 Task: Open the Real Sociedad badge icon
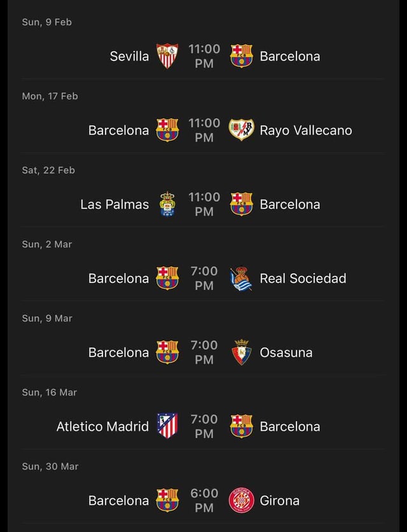(x=242, y=278)
